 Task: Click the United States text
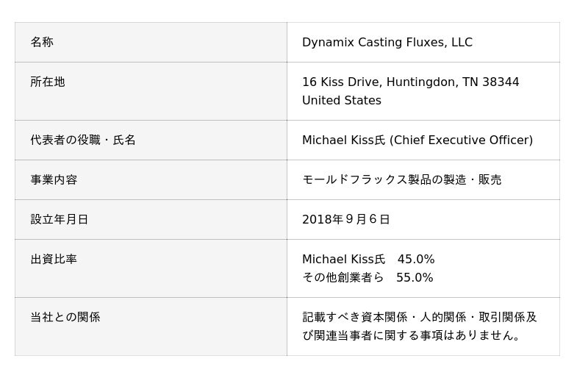341,101
